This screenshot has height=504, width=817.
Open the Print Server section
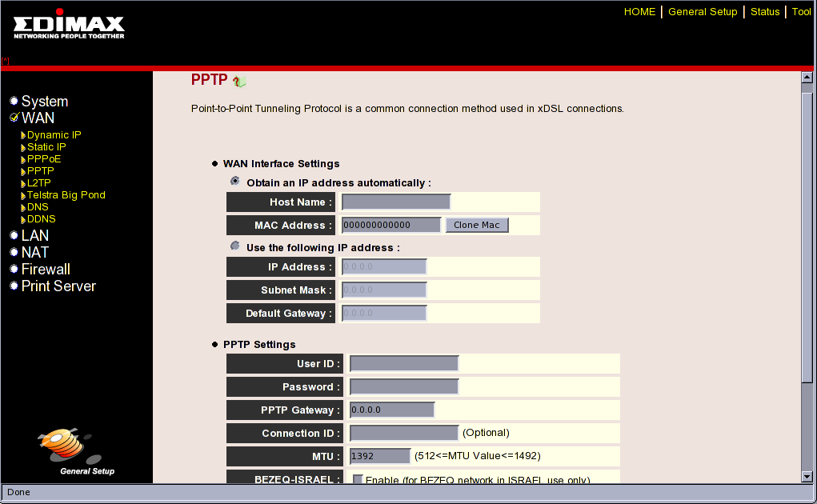58,286
